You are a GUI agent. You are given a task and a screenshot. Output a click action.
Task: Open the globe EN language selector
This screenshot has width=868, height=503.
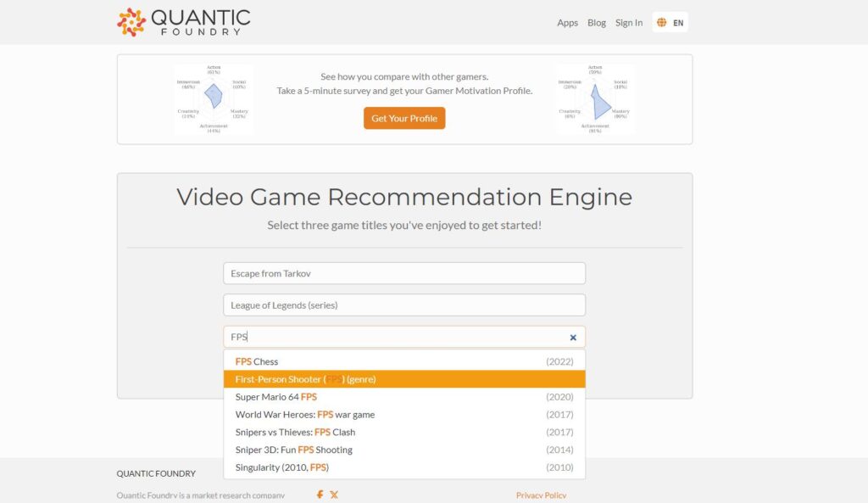point(670,23)
